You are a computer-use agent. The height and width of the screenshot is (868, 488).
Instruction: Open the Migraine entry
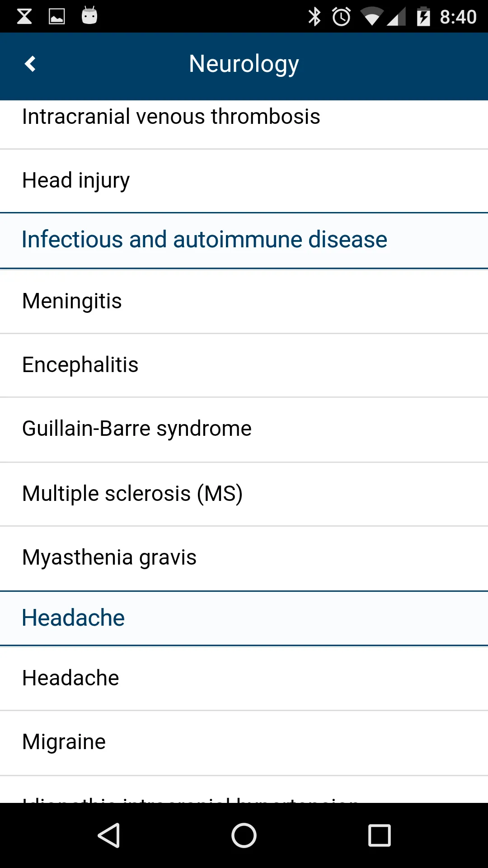[244, 743]
